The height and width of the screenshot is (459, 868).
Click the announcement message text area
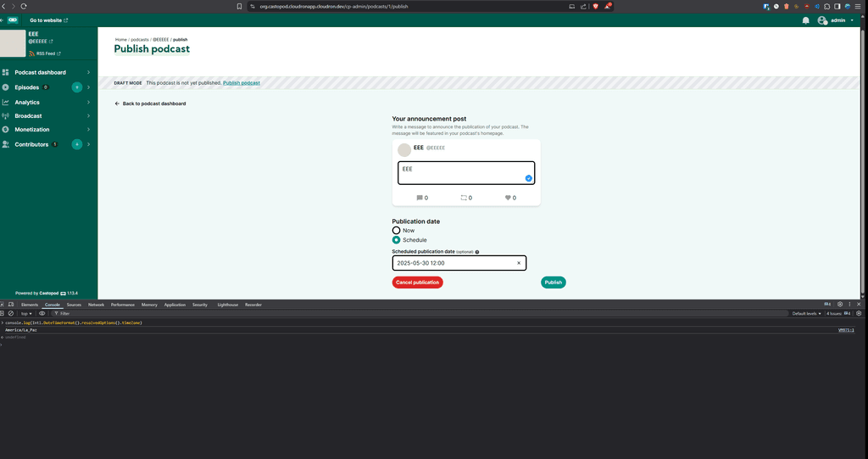pos(466,173)
